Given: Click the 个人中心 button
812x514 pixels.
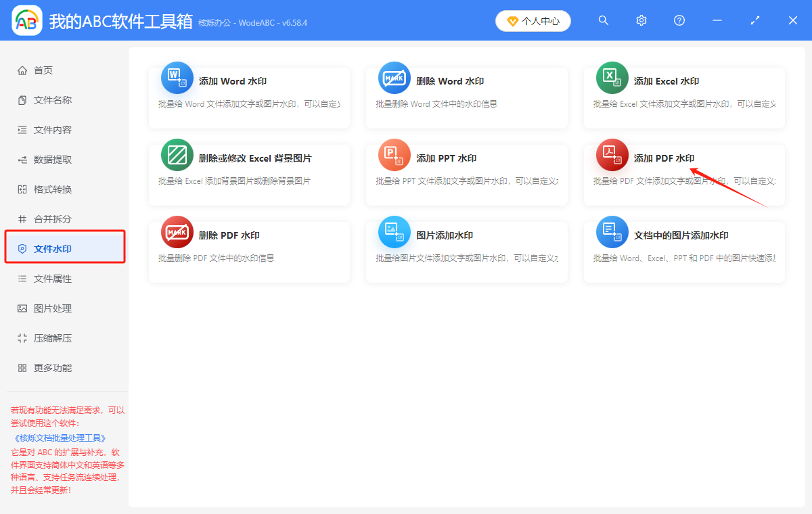Looking at the screenshot, I should 533,21.
